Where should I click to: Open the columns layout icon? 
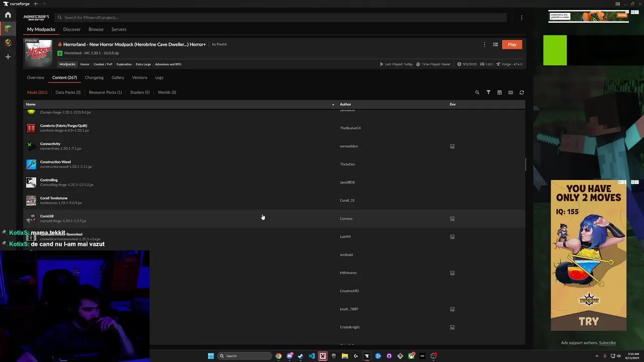tap(511, 93)
